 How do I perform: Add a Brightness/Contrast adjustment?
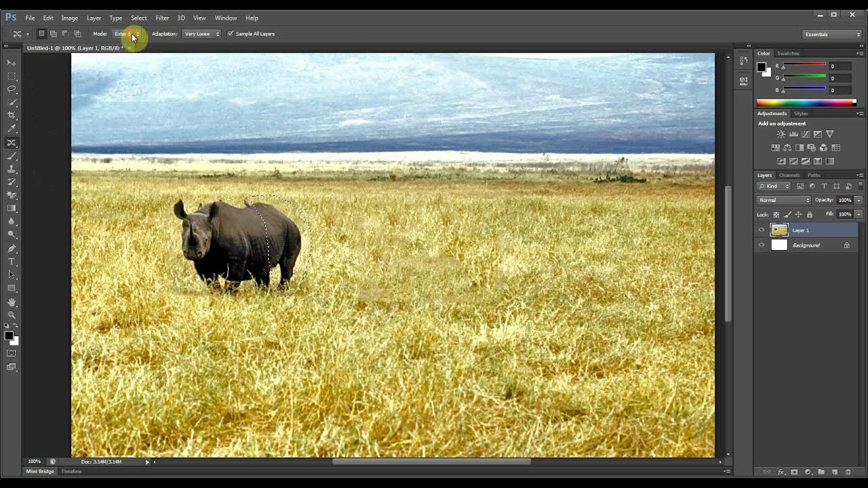(781, 134)
